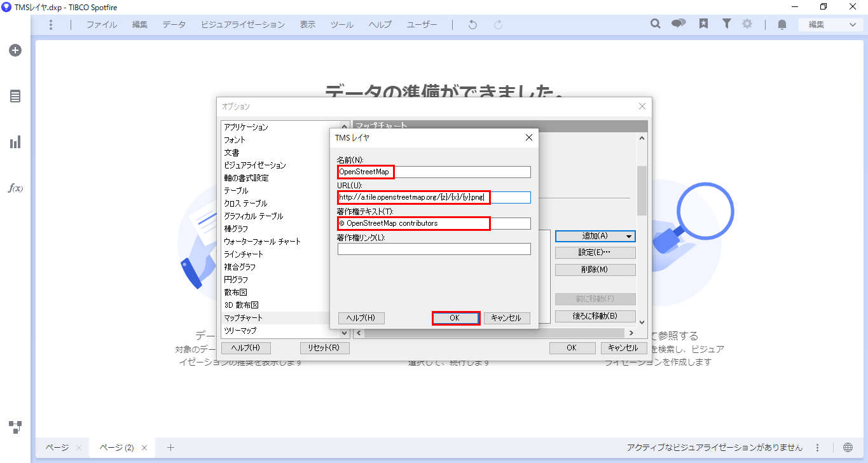Open the ファイル menu
The image size is (868, 463).
pyautogui.click(x=102, y=25)
